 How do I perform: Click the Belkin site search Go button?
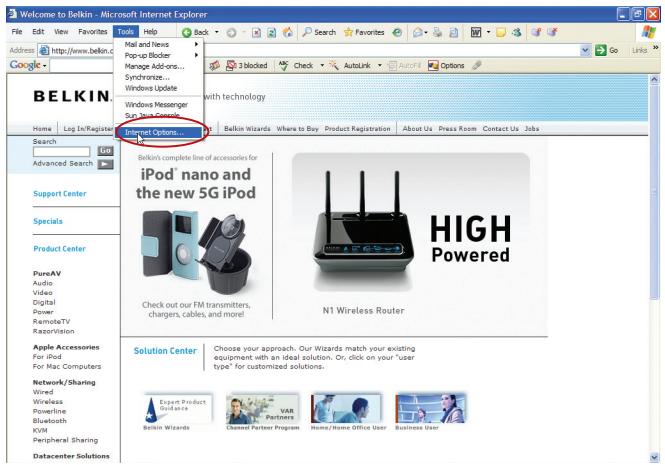[105, 151]
